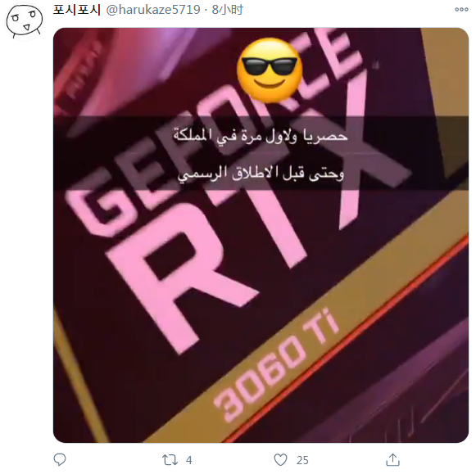View the like count 25

[302, 460]
